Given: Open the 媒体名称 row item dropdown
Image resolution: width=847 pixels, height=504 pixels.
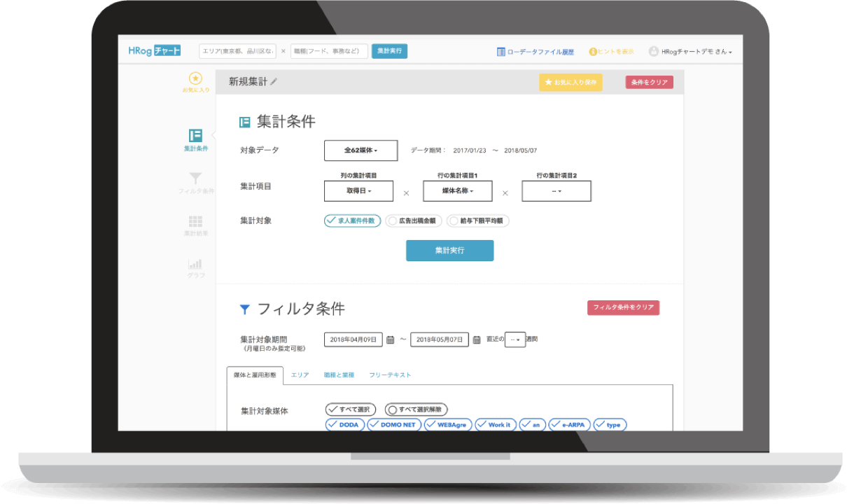Looking at the screenshot, I should tap(458, 191).
